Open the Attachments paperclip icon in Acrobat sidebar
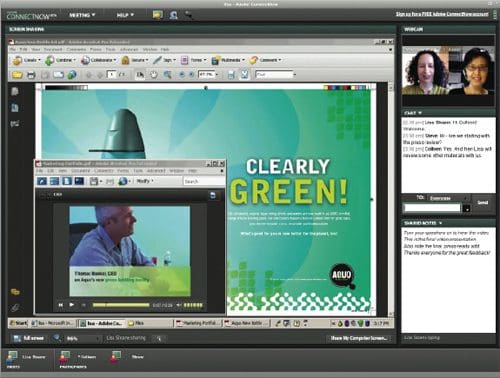Image resolution: width=500 pixels, height=378 pixels. pos(15,308)
